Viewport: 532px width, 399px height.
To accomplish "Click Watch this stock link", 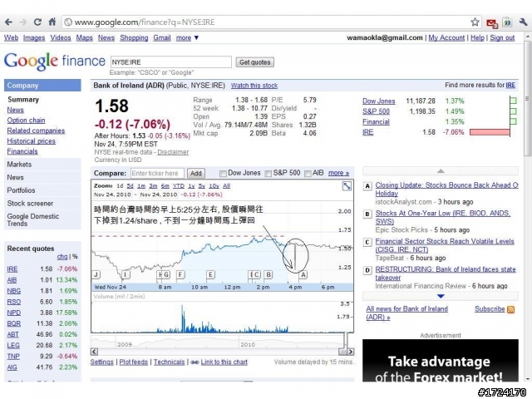I will pyautogui.click(x=254, y=86).
